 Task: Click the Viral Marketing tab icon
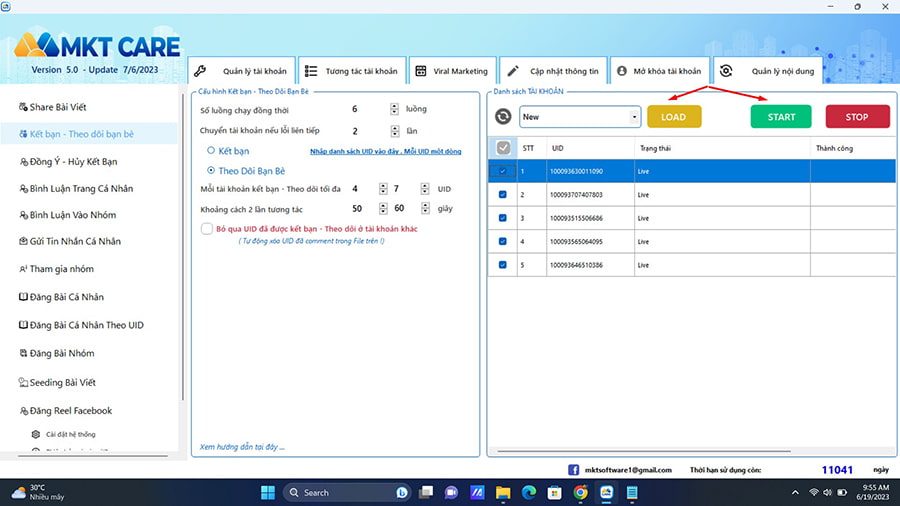(421, 71)
